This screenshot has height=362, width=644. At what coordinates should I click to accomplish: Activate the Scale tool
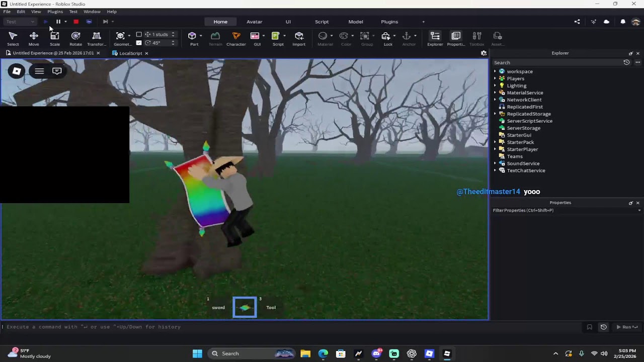pyautogui.click(x=55, y=39)
